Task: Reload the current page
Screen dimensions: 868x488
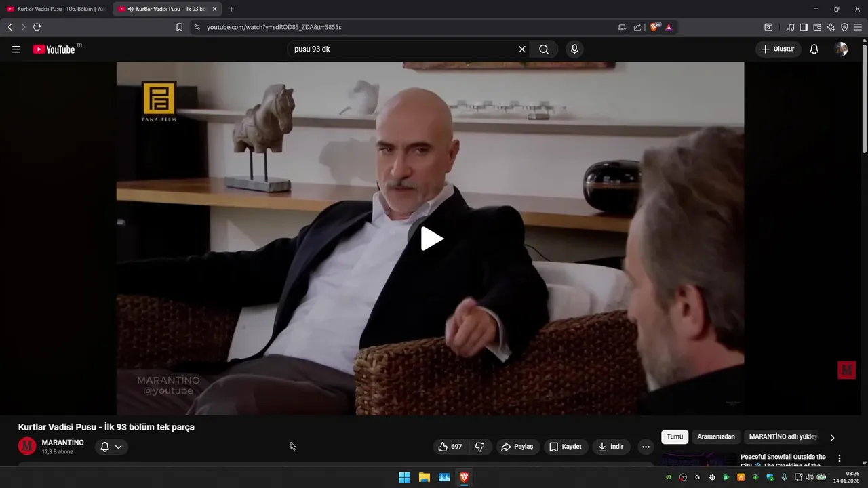Action: (x=37, y=27)
